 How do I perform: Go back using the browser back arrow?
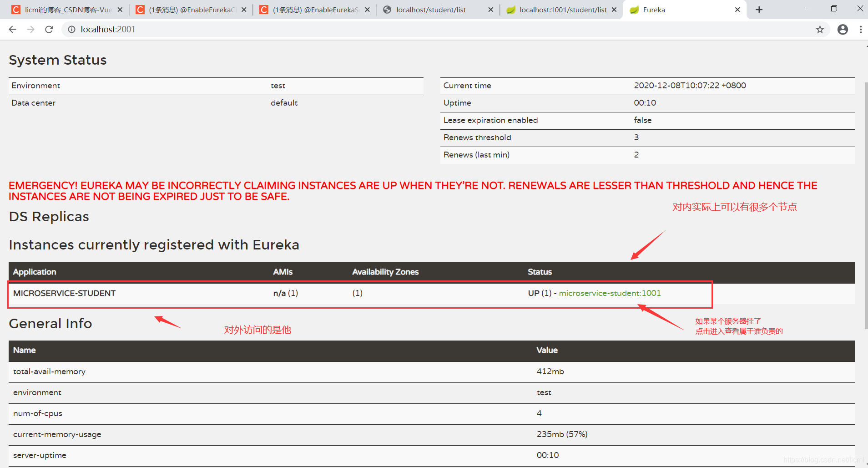(x=12, y=30)
